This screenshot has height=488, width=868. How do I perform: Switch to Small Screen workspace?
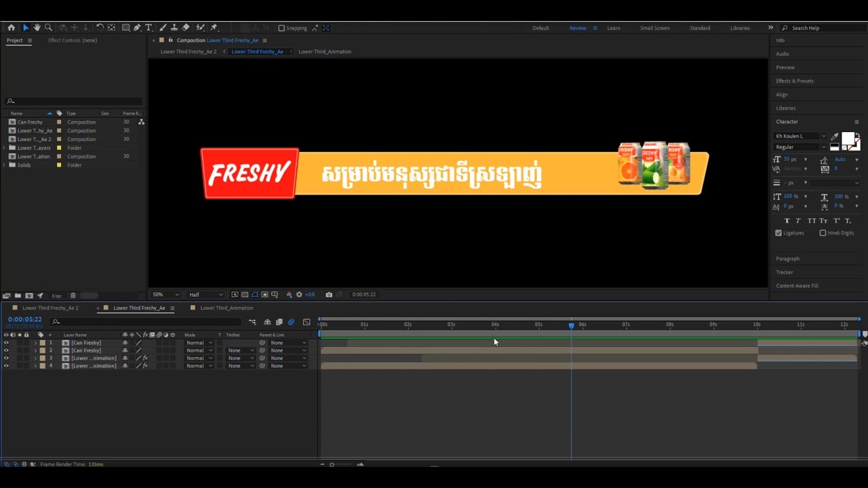pyautogui.click(x=654, y=28)
